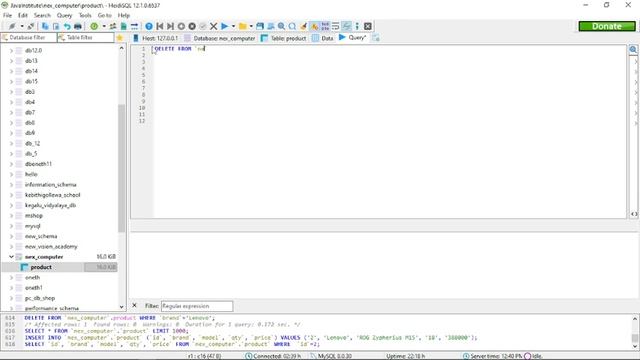Open the blue help icon
The image size is (640, 360).
point(149,26)
